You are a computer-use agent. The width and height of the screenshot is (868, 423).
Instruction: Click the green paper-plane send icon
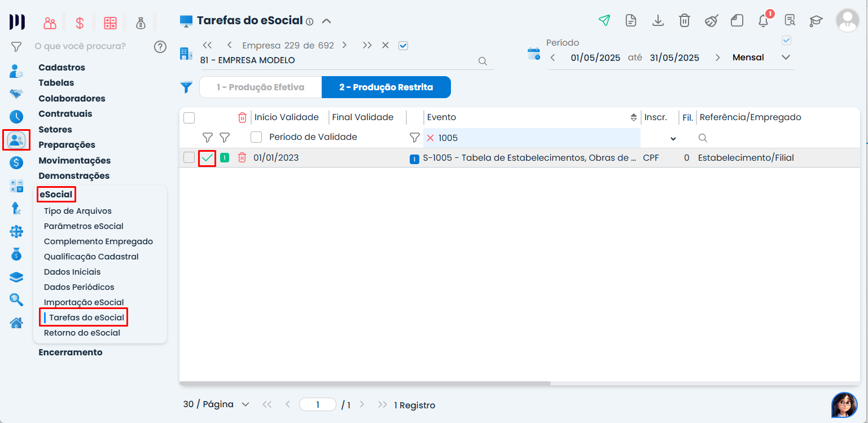coord(604,21)
